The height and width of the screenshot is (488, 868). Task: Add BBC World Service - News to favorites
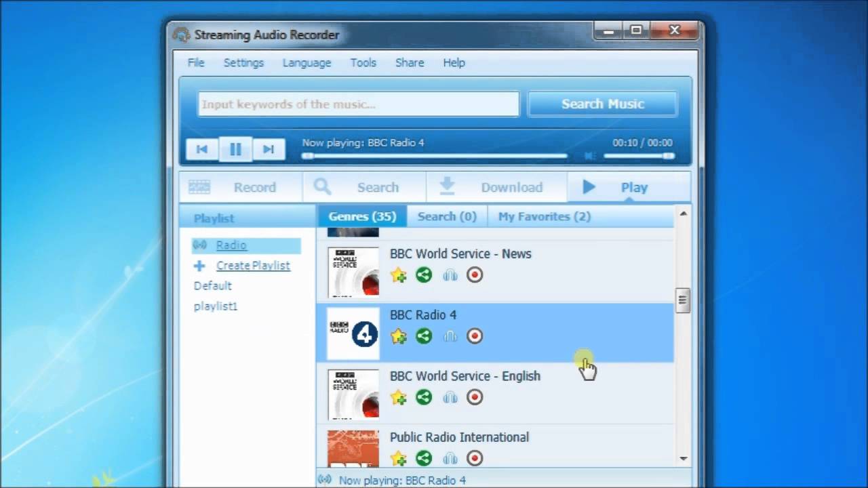399,275
